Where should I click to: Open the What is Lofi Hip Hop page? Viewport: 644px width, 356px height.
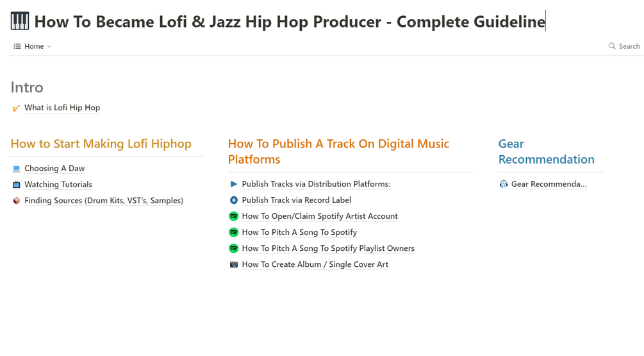(x=62, y=108)
